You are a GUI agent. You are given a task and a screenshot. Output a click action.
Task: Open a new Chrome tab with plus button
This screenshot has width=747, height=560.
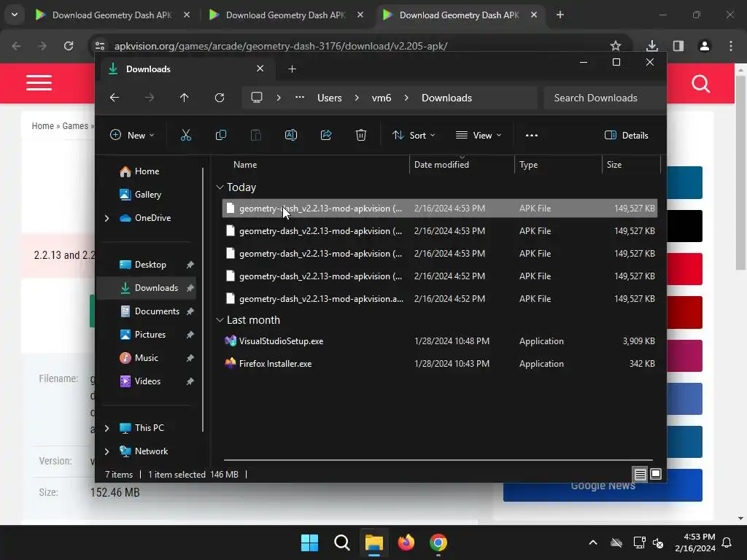pyautogui.click(x=560, y=15)
